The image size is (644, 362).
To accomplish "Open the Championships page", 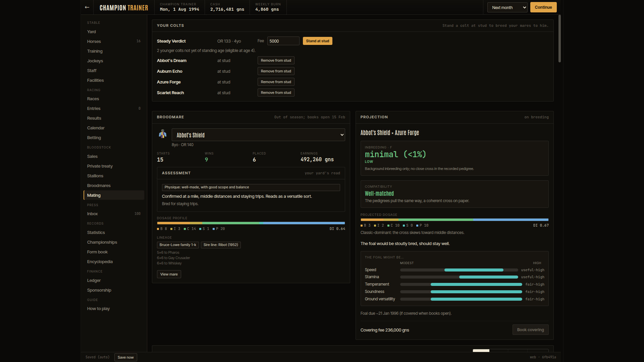I will [114, 242].
